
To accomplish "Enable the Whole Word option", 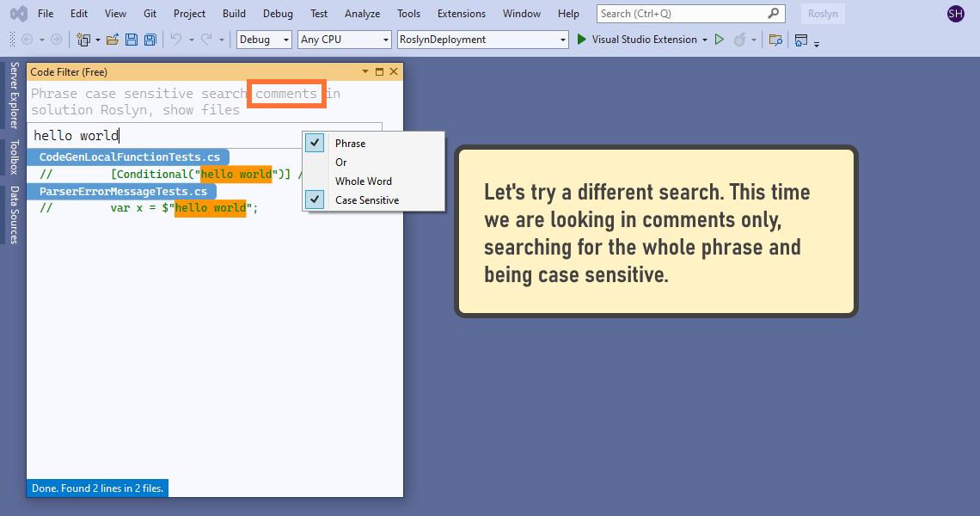I will click(363, 181).
